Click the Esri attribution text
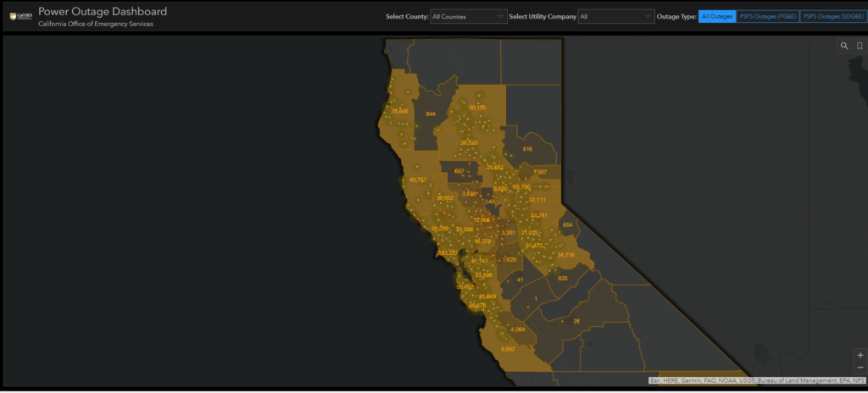This screenshot has height=393, width=868. point(757,380)
